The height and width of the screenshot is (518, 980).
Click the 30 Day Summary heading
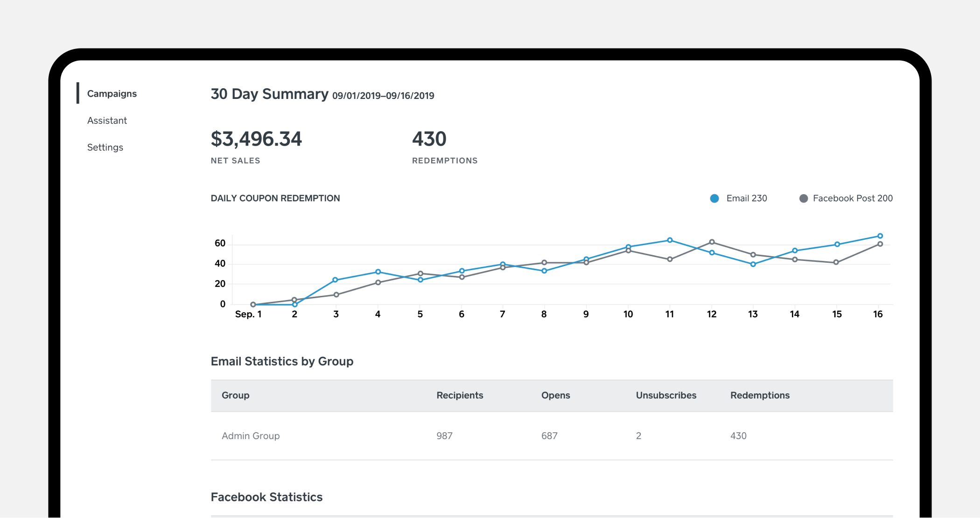click(270, 94)
